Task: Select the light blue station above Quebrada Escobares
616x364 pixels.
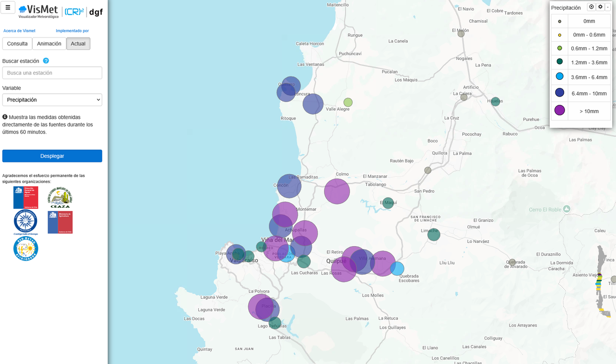Action: (397, 268)
